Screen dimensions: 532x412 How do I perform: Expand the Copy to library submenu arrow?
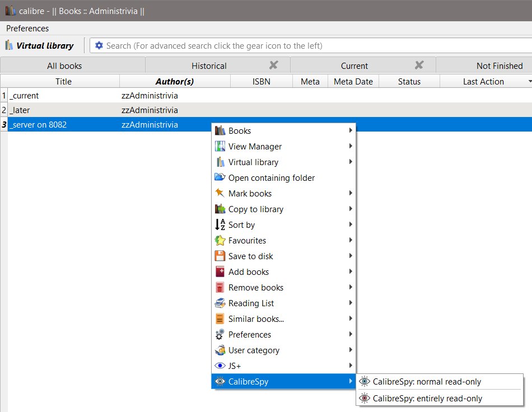351,209
